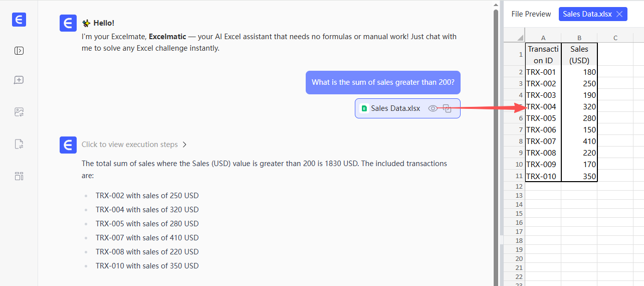Expand the sidebar with the panel toggle icon
This screenshot has height=286, width=644.
click(x=19, y=51)
